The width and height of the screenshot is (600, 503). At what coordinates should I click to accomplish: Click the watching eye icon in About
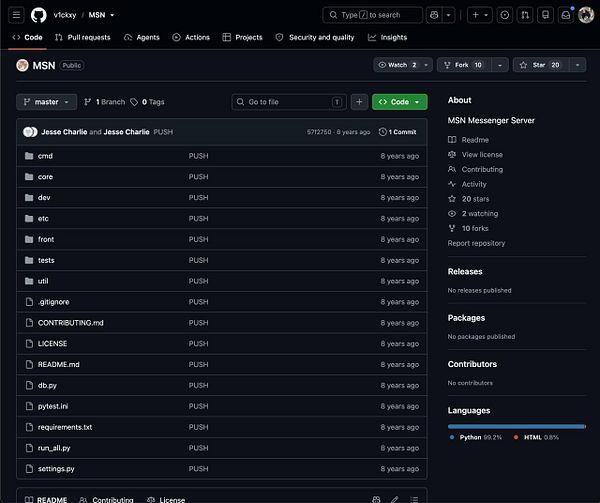(452, 213)
